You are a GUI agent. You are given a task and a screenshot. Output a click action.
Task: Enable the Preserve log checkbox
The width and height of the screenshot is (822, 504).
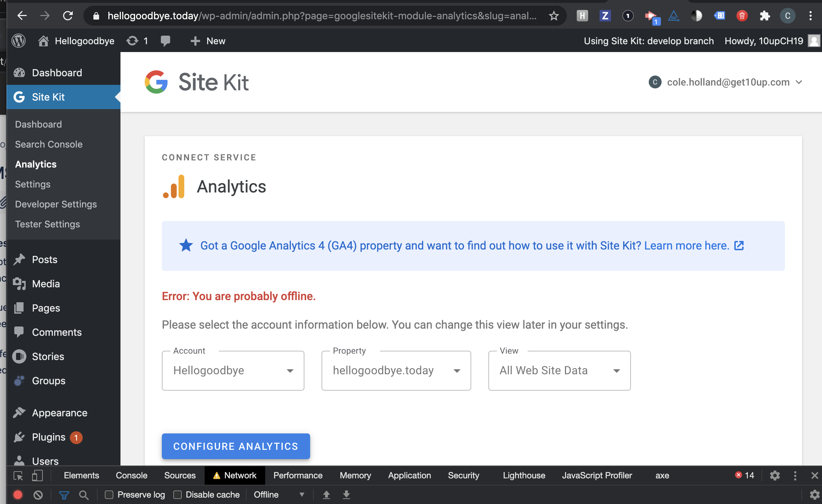(109, 495)
